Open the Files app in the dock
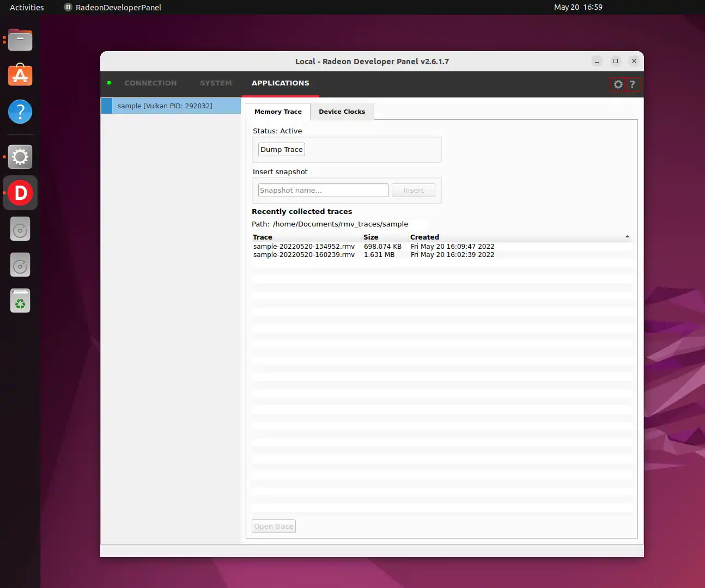 pos(20,40)
